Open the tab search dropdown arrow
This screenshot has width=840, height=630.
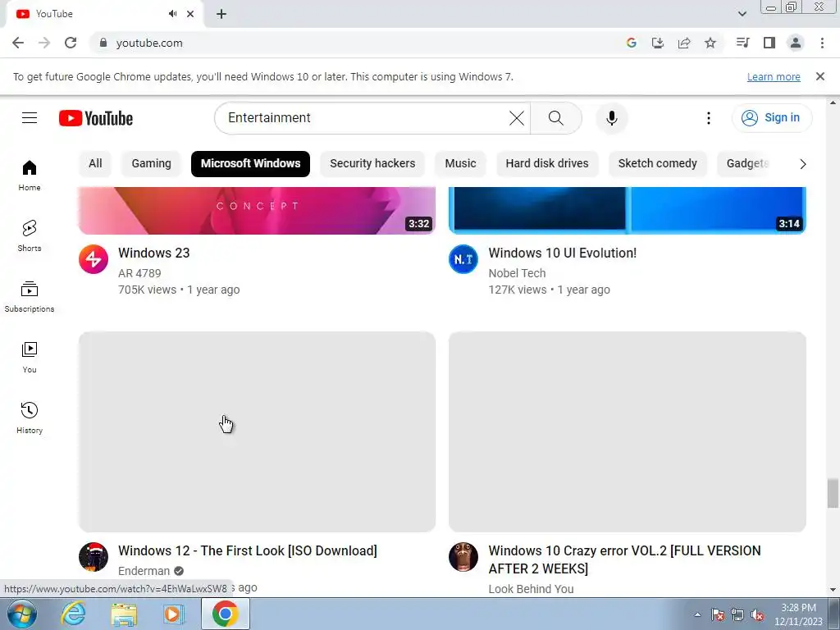742,14
